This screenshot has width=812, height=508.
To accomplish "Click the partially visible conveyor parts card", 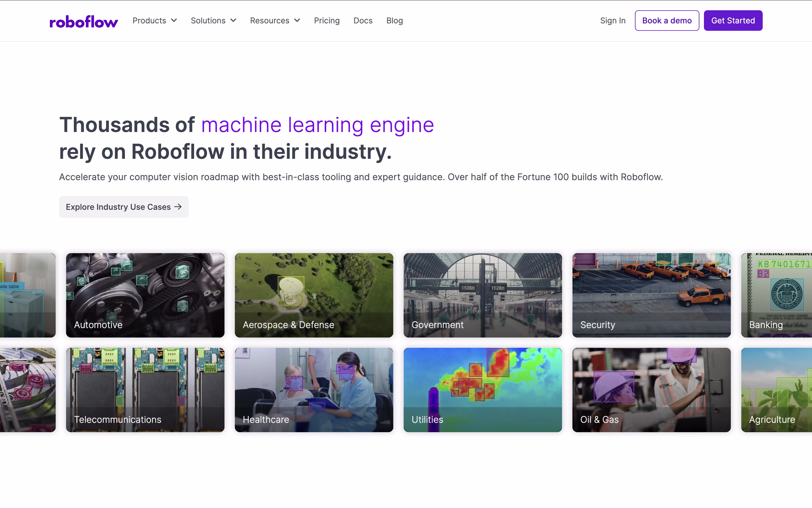I will (28, 390).
